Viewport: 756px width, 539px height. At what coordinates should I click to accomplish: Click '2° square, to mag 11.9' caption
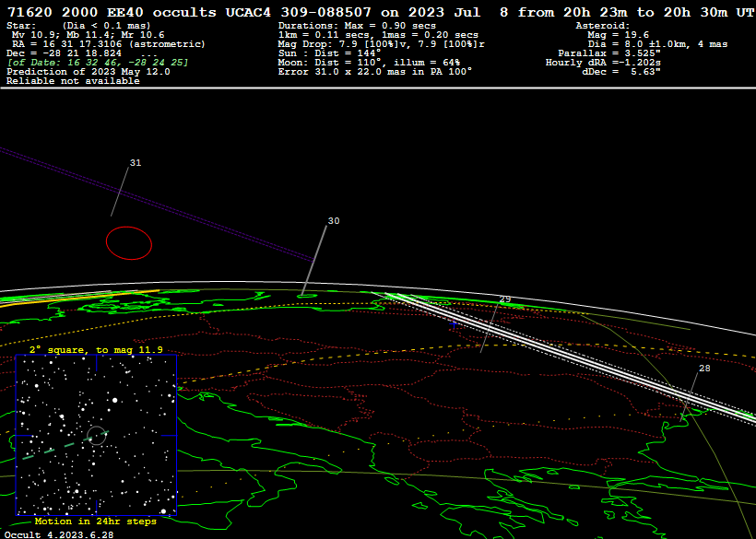click(96, 350)
